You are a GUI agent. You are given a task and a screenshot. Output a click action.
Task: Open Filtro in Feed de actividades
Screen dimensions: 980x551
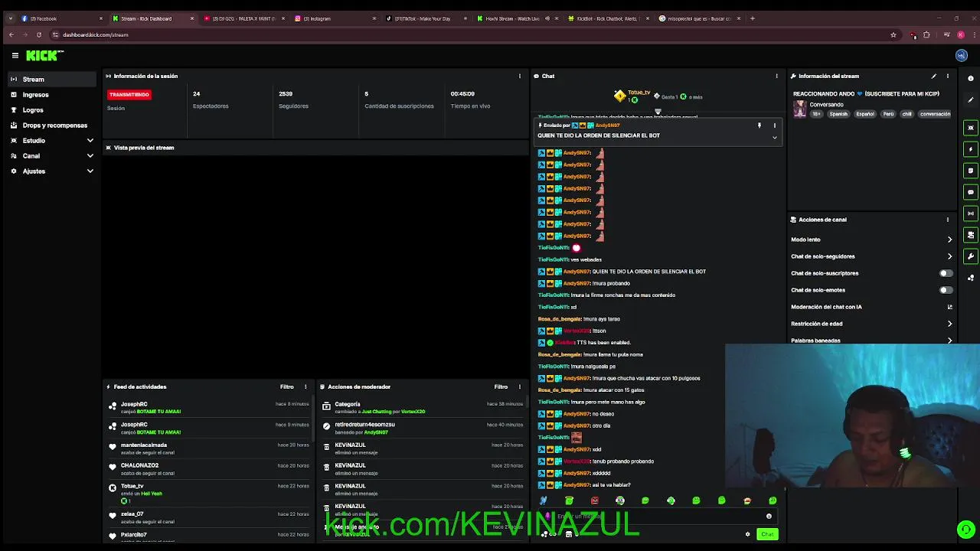286,387
